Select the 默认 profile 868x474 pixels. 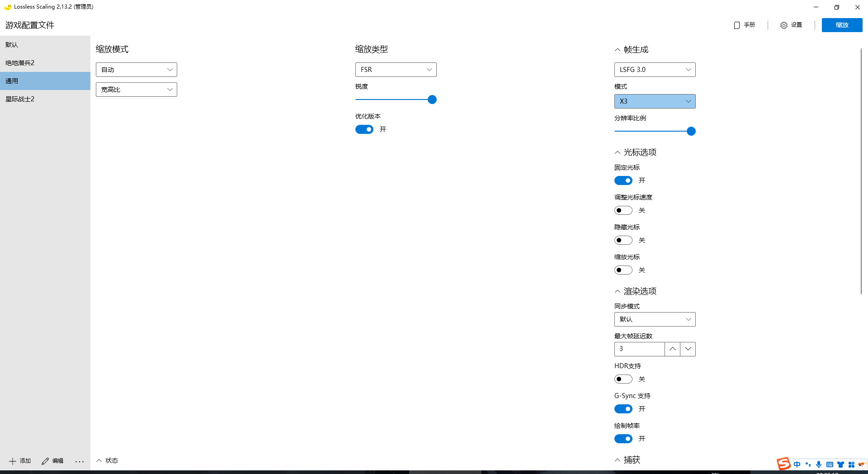click(45, 45)
